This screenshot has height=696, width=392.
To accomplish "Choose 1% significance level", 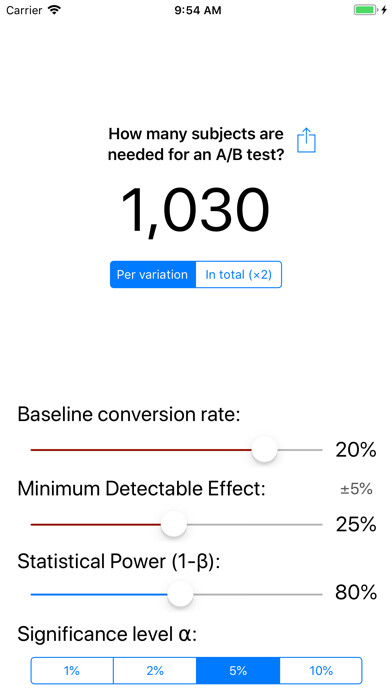I will 72,670.
